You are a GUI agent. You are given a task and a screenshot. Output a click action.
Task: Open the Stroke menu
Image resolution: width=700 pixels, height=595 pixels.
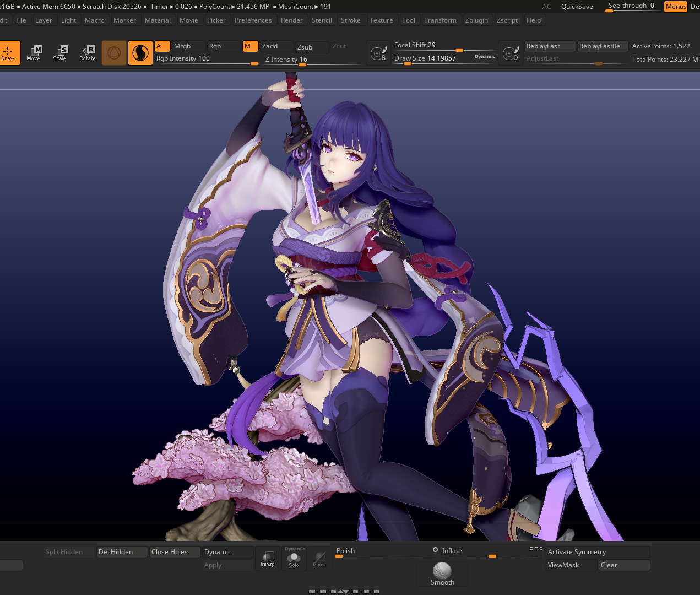(x=351, y=20)
